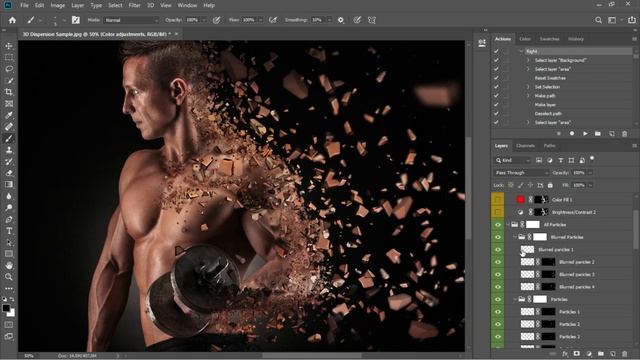Click the red Color Fill 1 thumbnail
The height and width of the screenshot is (360, 640).
pos(520,200)
